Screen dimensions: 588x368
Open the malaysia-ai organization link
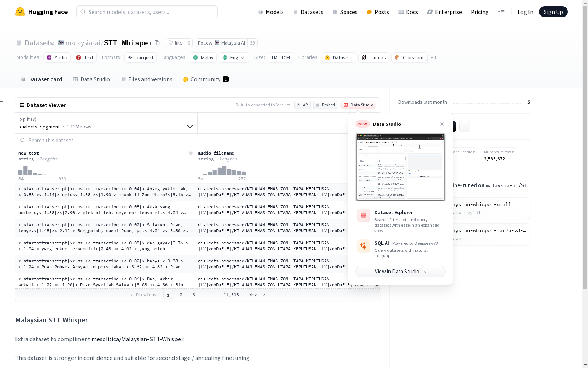tap(83, 43)
